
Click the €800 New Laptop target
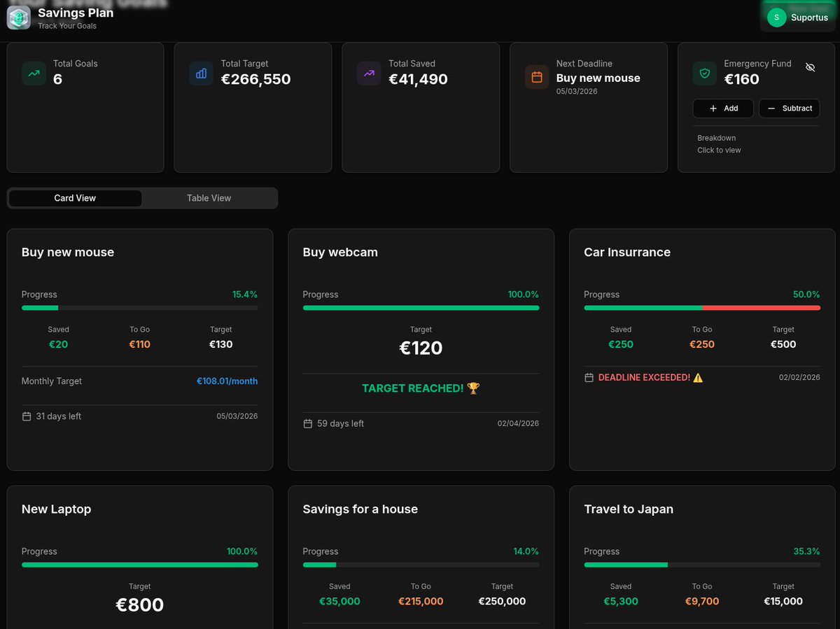pyautogui.click(x=140, y=605)
